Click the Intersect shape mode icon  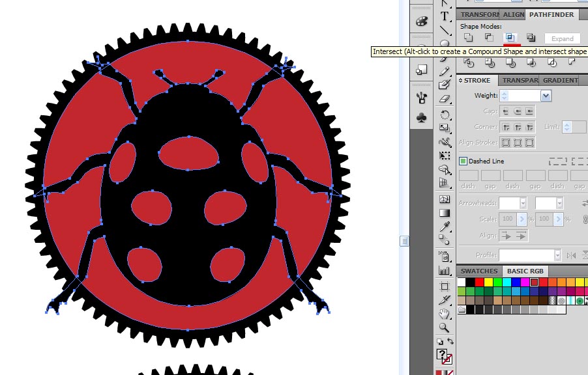[x=510, y=38]
